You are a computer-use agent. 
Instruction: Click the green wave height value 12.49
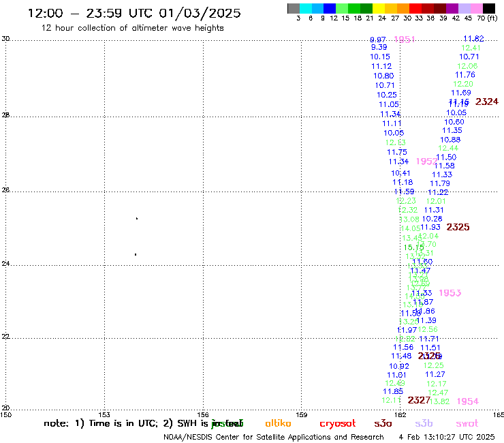[x=395, y=383]
